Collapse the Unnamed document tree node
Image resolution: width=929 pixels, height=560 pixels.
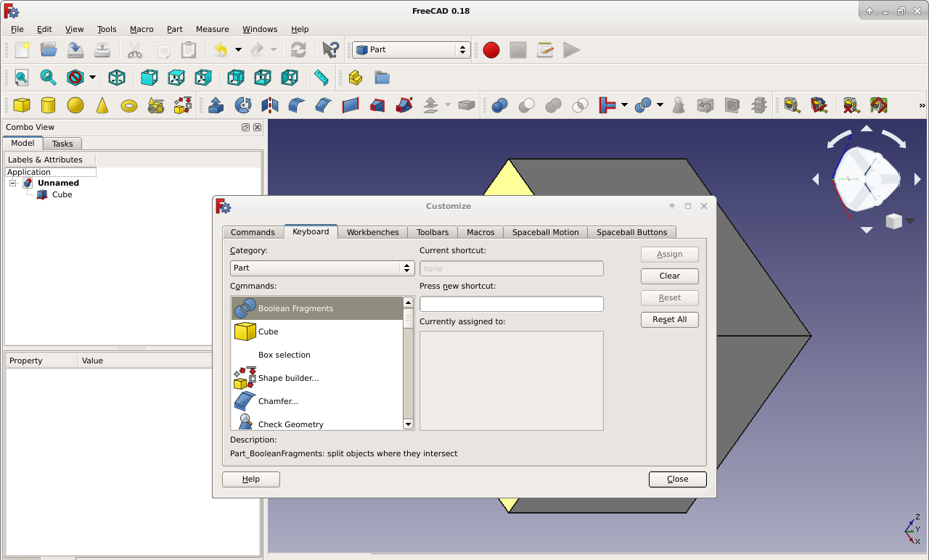[13, 184]
